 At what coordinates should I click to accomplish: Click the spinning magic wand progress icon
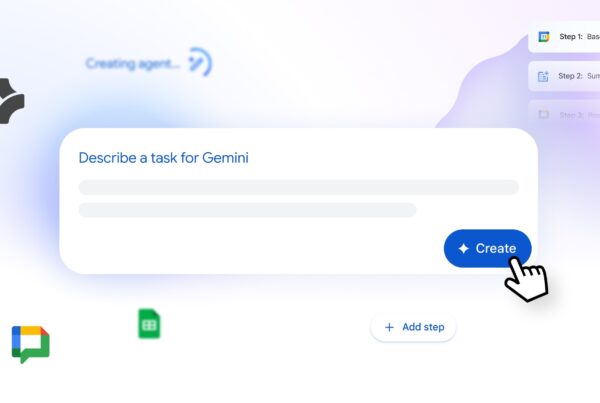[200, 62]
